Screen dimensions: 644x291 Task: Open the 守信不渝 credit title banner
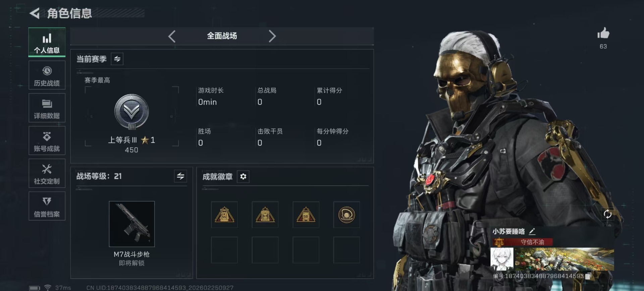pyautogui.click(x=522, y=242)
